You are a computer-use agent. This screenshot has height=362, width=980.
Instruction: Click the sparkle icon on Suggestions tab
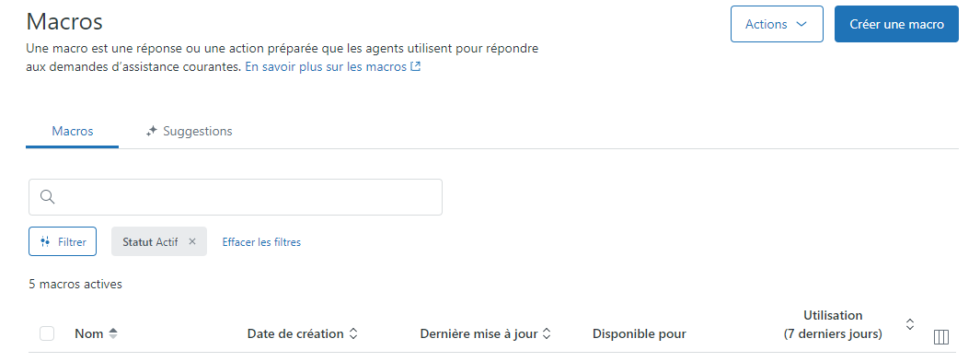click(151, 132)
